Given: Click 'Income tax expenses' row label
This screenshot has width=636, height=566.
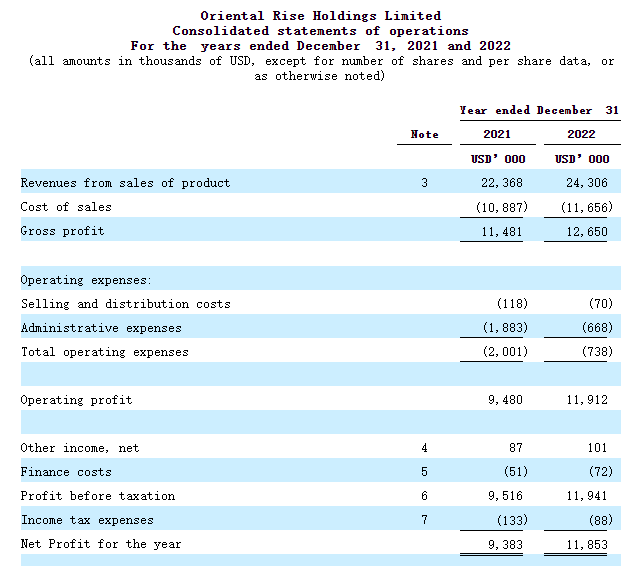Looking at the screenshot, I should [87, 520].
